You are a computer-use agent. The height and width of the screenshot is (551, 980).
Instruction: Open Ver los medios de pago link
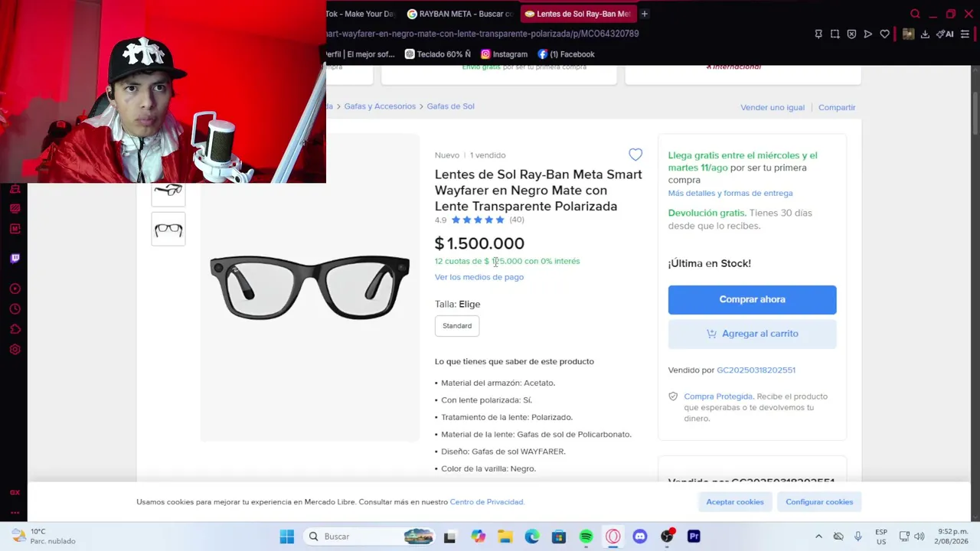pyautogui.click(x=479, y=277)
